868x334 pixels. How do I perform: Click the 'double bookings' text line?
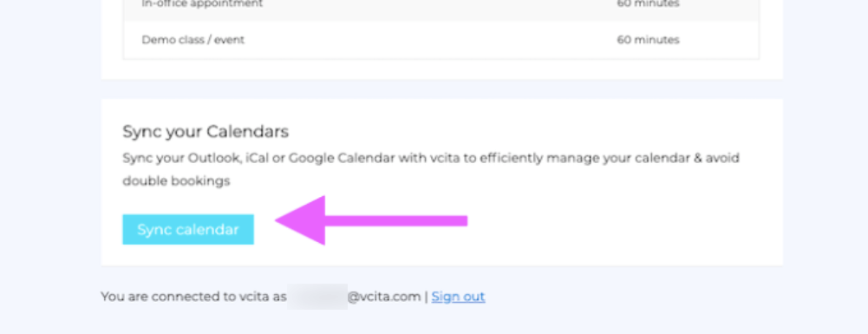176,181
